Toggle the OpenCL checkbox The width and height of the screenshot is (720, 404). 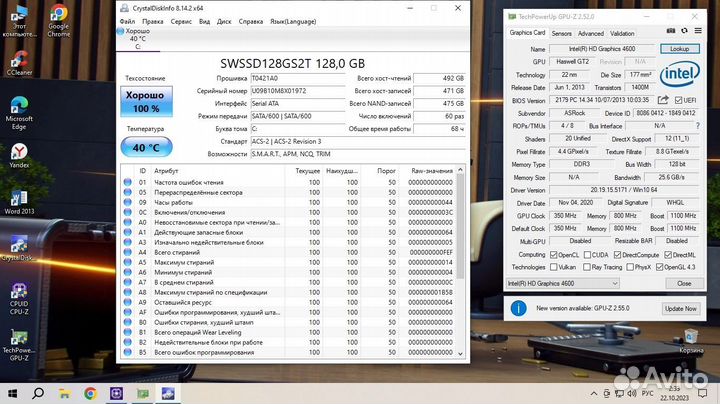tap(553, 255)
